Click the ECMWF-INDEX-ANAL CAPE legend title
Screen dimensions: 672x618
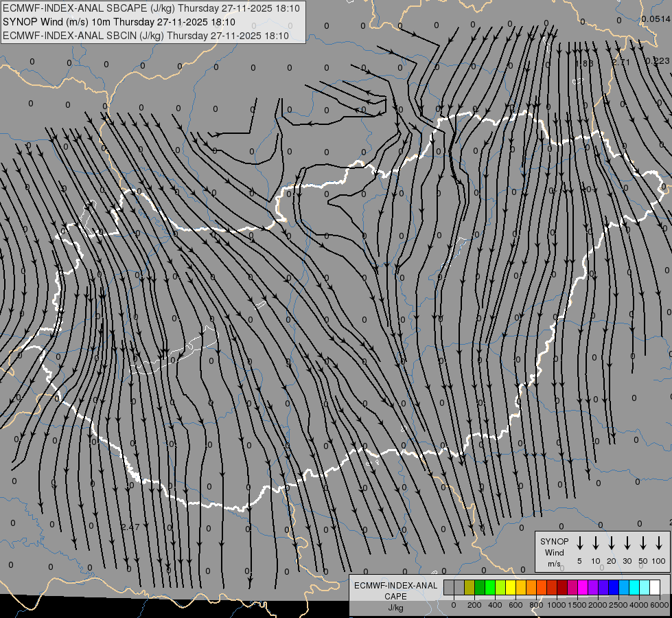tap(395, 591)
